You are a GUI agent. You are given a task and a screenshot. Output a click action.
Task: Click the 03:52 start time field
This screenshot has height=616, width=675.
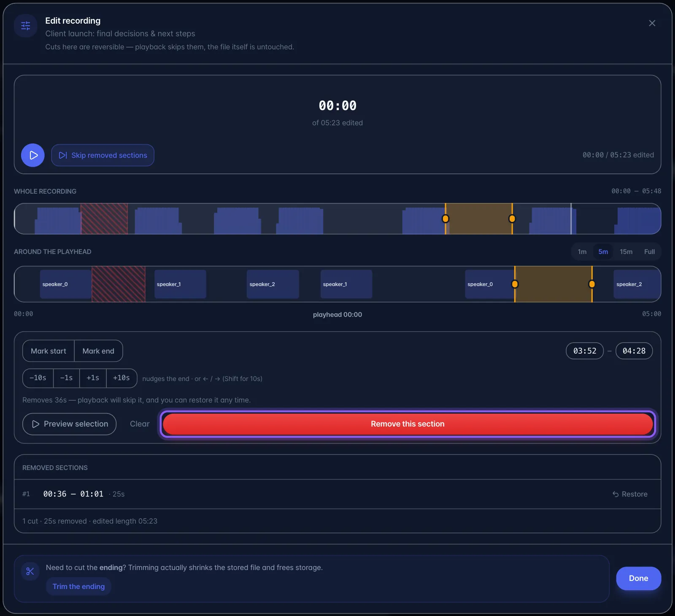click(585, 351)
